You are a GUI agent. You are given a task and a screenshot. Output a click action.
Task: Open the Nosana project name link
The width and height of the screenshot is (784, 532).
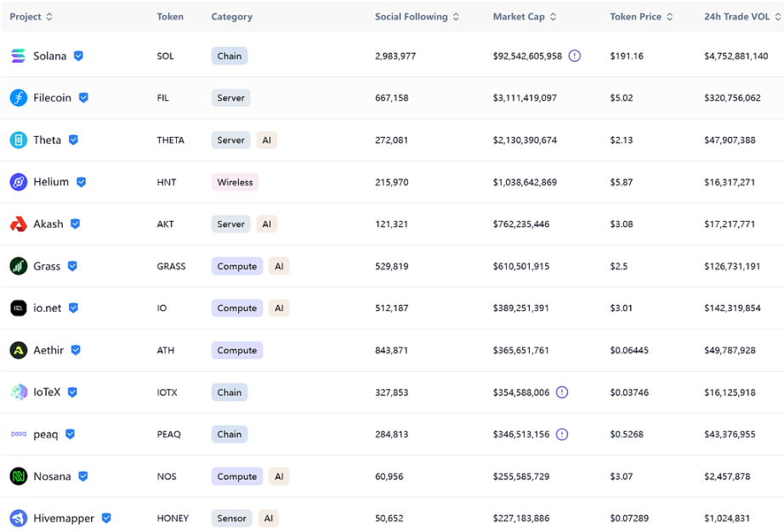coord(52,477)
